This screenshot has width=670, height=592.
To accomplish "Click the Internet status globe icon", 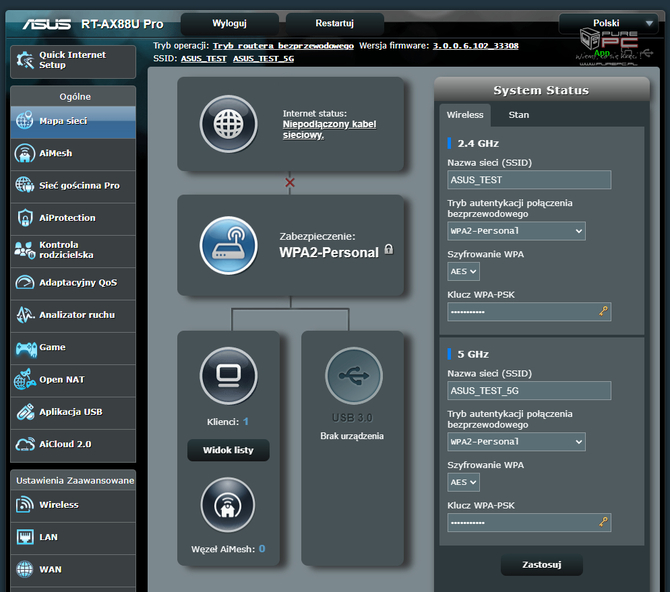I will (229, 124).
